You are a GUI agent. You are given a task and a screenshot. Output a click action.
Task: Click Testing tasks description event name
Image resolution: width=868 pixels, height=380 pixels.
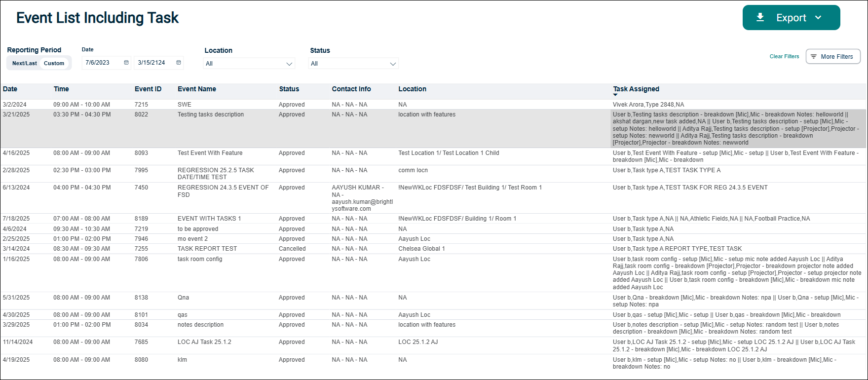tap(211, 114)
